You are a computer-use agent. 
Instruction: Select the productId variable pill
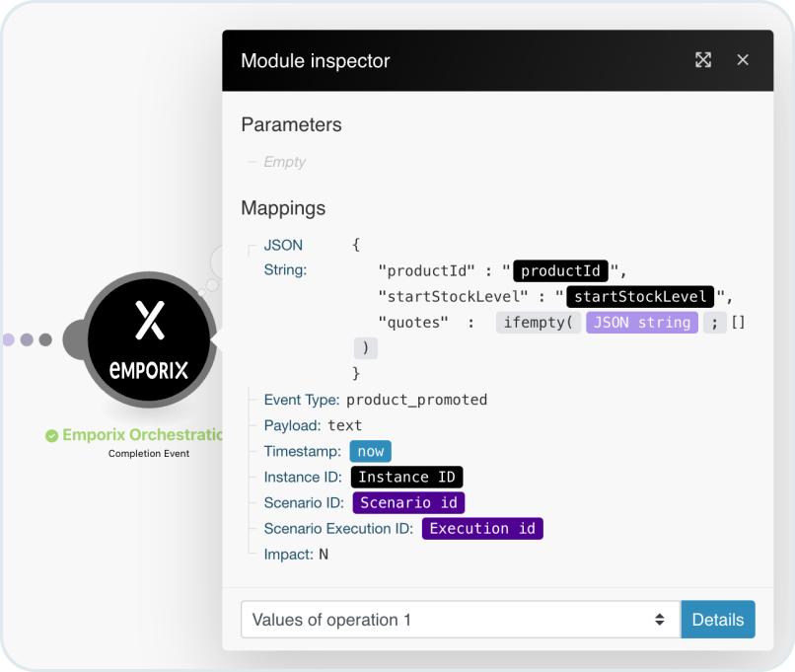560,270
